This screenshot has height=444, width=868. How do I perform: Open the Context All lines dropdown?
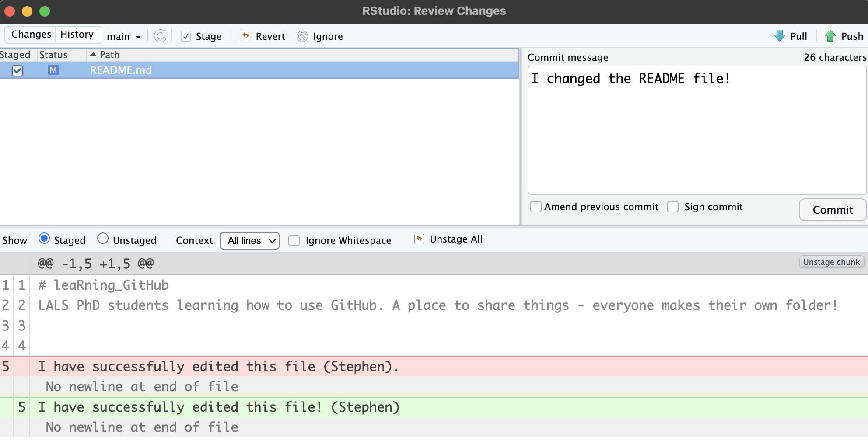click(x=250, y=241)
